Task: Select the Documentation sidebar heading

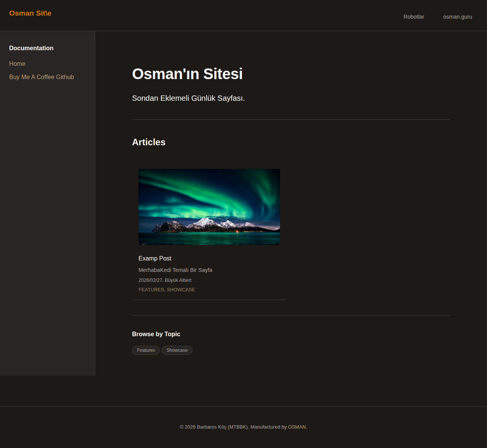Action: click(x=31, y=48)
